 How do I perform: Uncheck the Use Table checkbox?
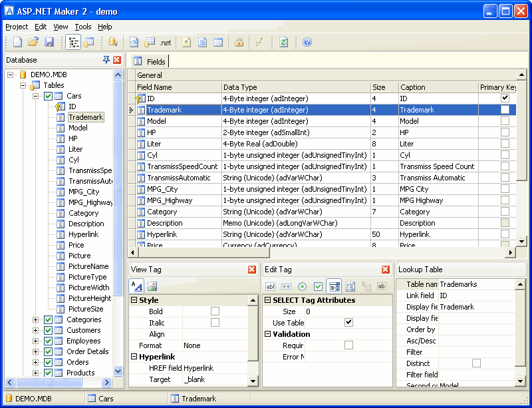coord(348,322)
